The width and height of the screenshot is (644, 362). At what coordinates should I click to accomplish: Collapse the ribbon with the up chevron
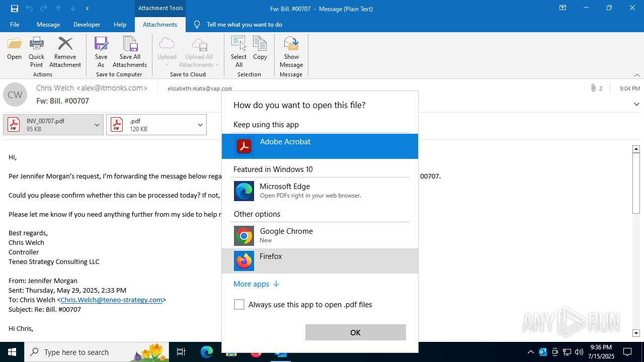(x=637, y=75)
